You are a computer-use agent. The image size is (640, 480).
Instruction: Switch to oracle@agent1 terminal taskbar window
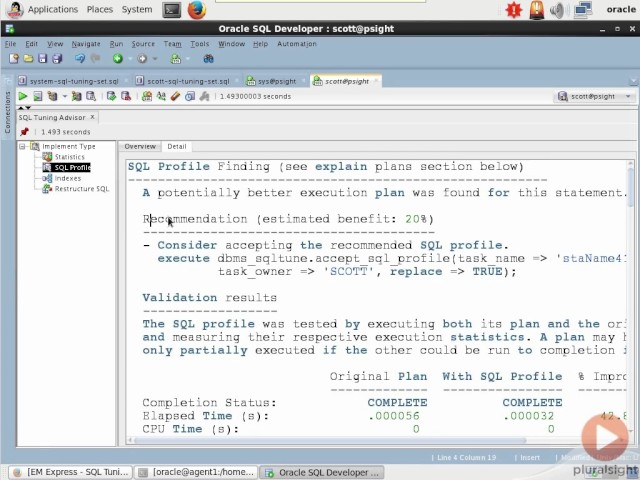[x=196, y=472]
